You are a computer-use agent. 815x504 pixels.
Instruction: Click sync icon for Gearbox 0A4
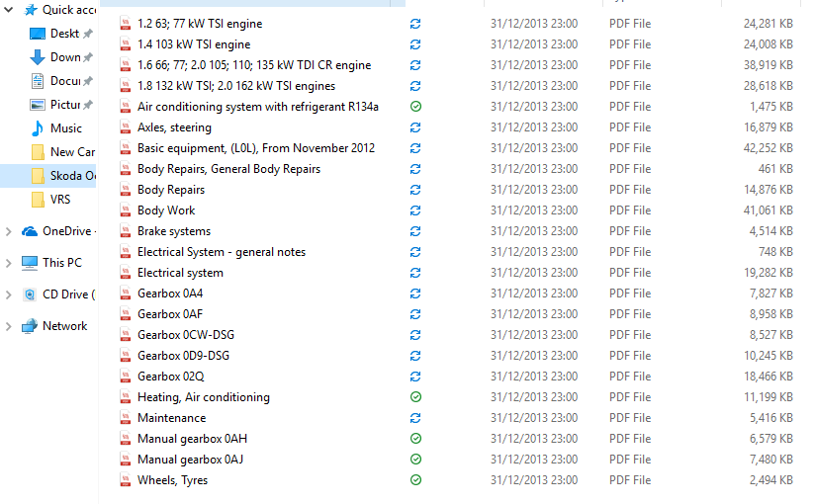coord(415,294)
